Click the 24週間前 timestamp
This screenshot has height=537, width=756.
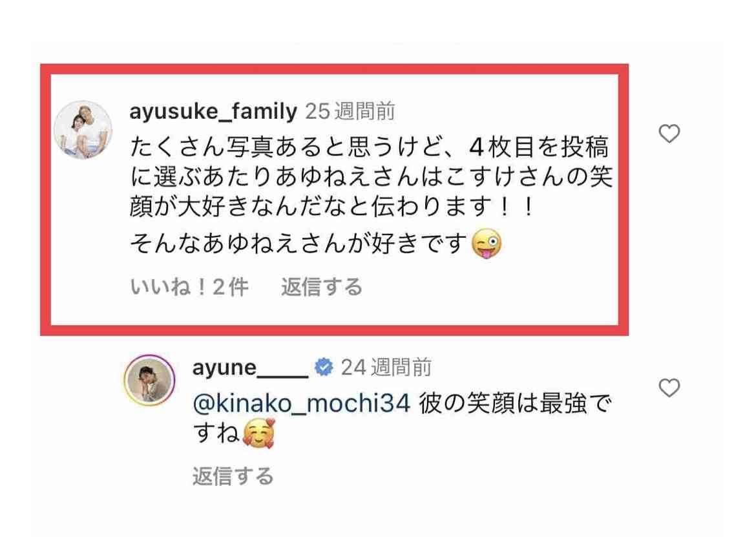point(386,367)
